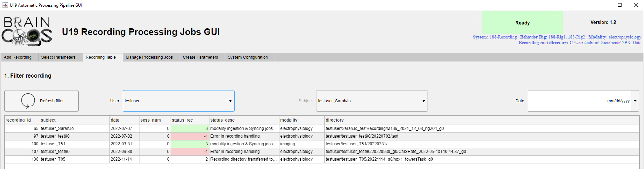Select the Recording Table tab
The image size is (644, 169).
point(102,57)
